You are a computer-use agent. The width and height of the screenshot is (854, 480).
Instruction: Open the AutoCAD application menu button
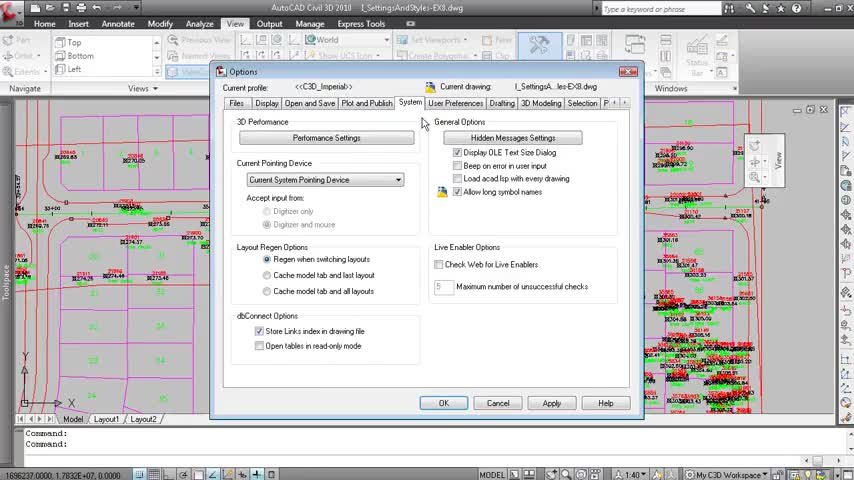pos(10,12)
